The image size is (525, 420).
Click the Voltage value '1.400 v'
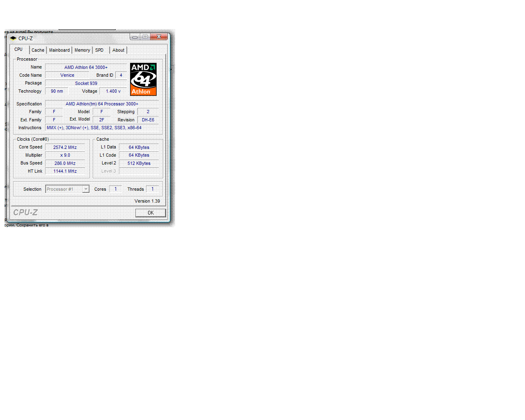(113, 91)
